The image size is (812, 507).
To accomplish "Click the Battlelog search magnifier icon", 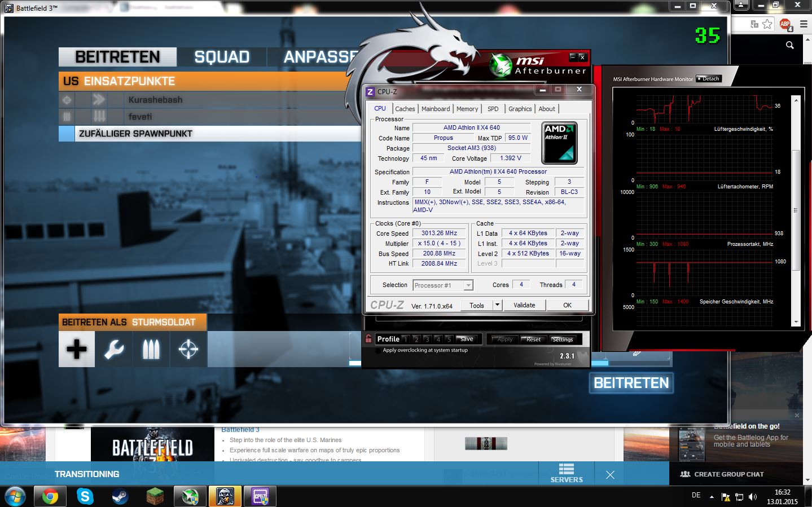I will pyautogui.click(x=790, y=45).
